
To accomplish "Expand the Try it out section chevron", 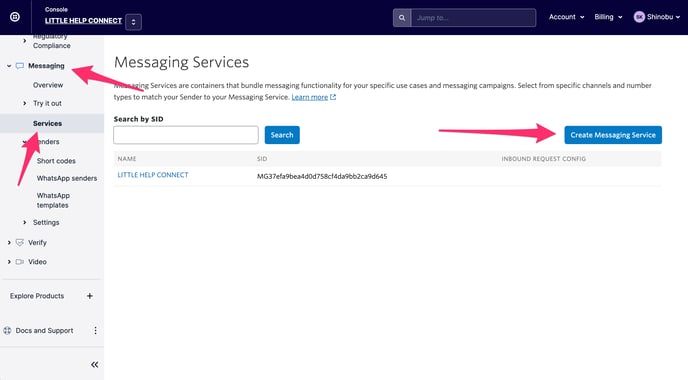I will click(x=25, y=103).
